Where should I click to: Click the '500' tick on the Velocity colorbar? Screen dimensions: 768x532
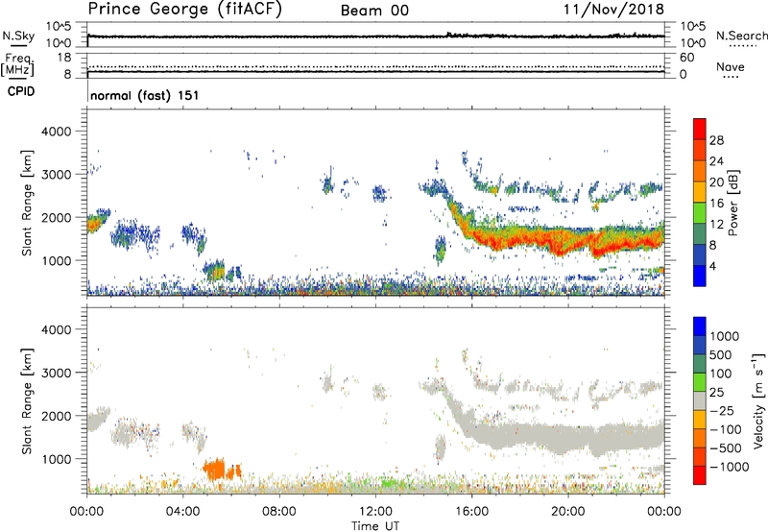[x=721, y=354]
